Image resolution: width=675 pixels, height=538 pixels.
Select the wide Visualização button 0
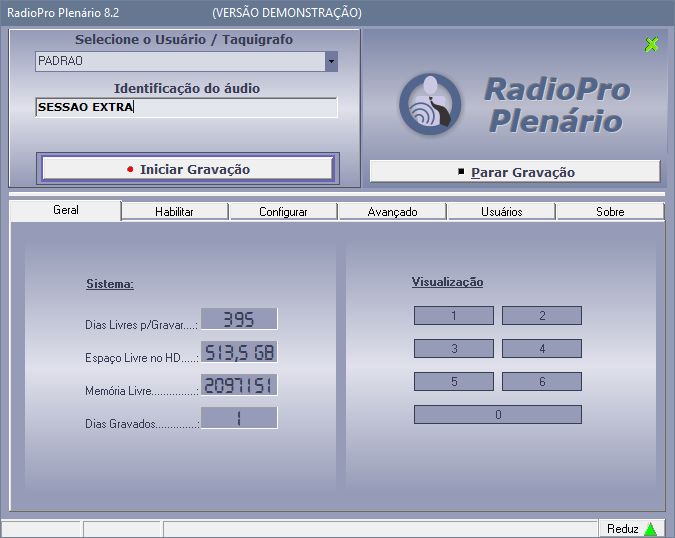[x=498, y=414]
